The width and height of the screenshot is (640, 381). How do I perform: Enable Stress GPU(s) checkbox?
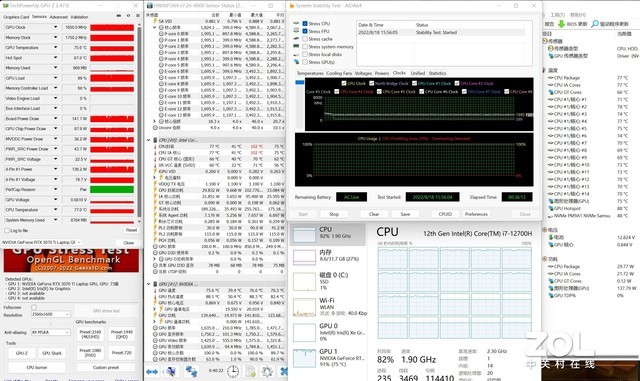pyautogui.click(x=305, y=62)
